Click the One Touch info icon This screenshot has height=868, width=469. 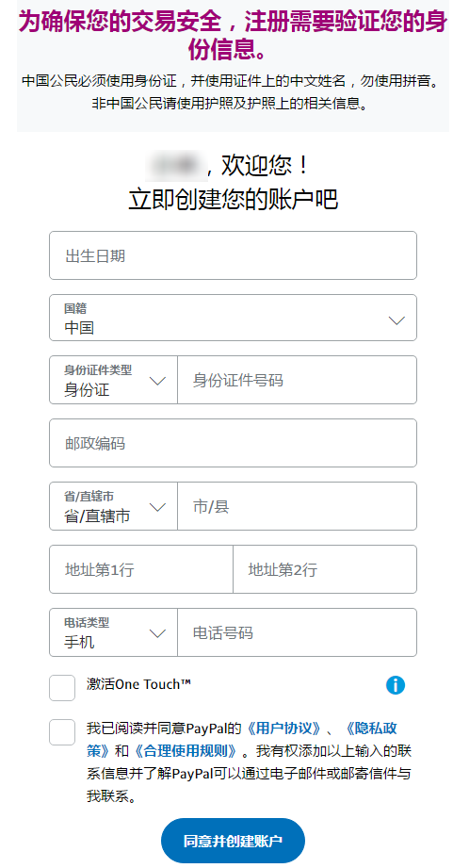tap(395, 685)
